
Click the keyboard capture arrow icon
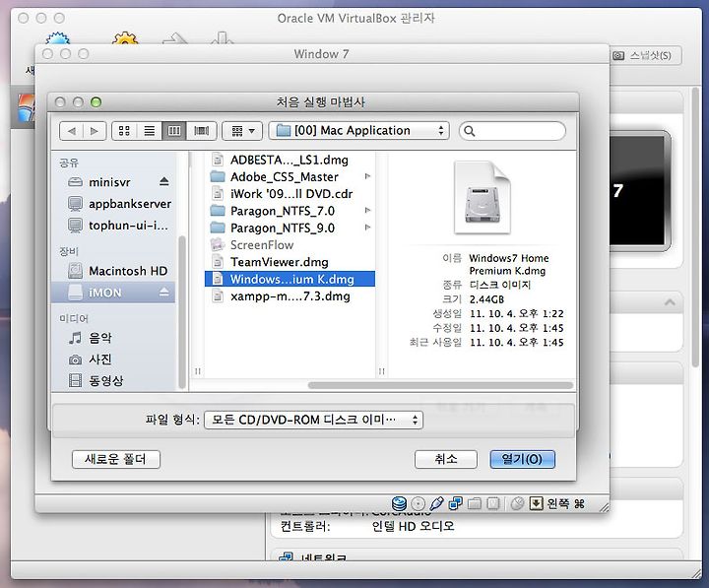point(536,503)
